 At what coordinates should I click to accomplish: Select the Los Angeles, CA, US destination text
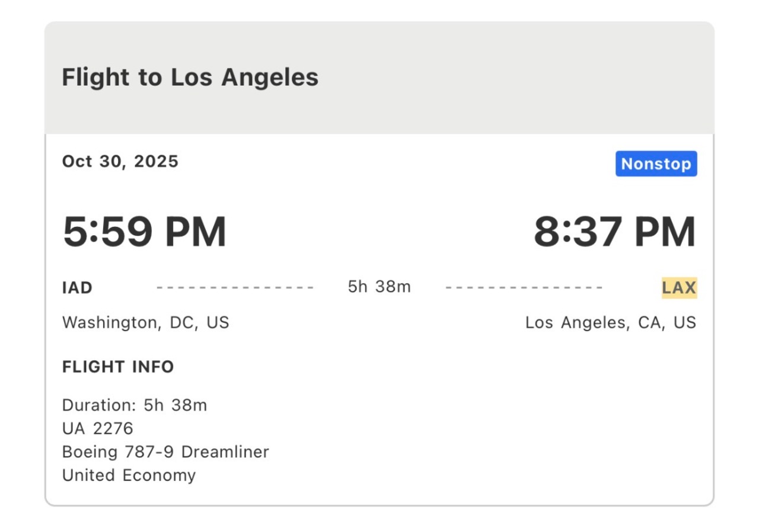tap(610, 323)
